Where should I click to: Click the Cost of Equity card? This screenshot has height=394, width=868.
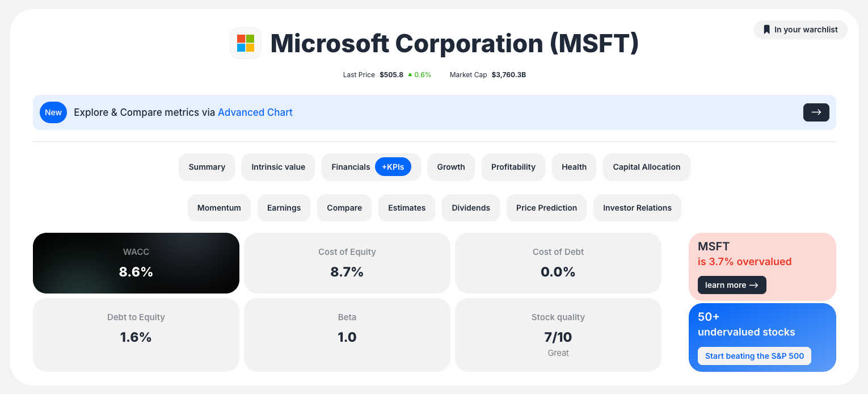[347, 263]
